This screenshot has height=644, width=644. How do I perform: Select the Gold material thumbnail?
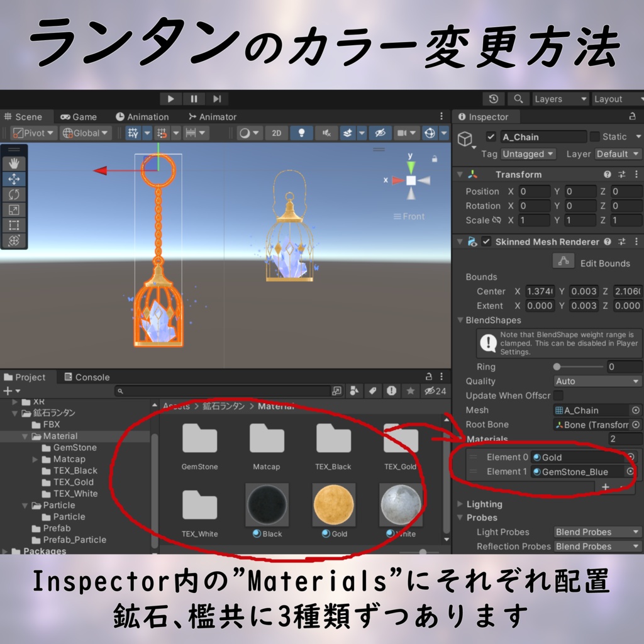(x=334, y=505)
